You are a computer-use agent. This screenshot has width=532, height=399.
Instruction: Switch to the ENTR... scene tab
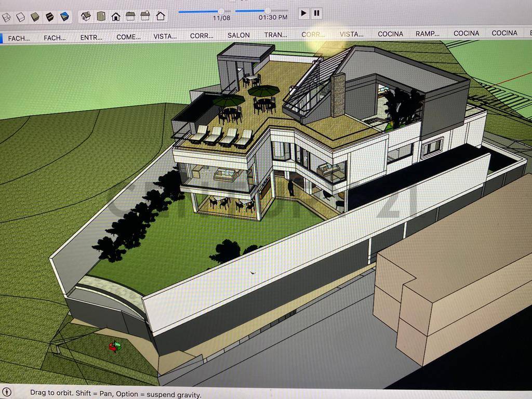pos(91,37)
